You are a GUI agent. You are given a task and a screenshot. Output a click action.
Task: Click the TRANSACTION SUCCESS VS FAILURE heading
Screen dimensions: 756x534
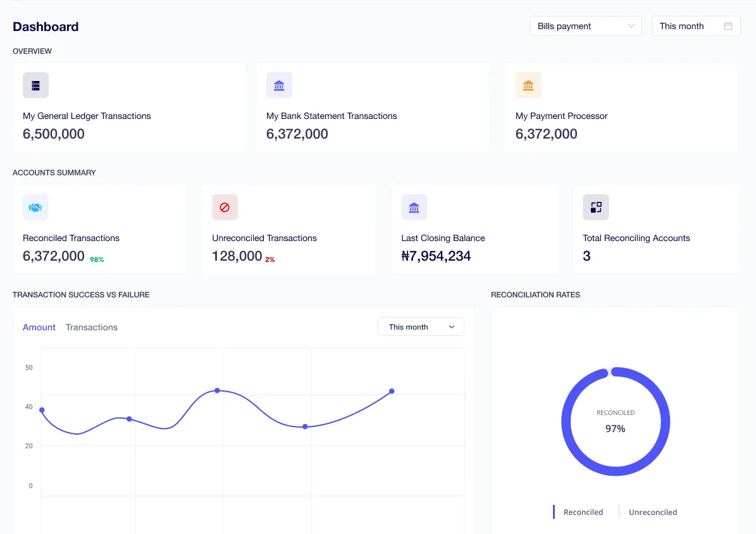81,295
